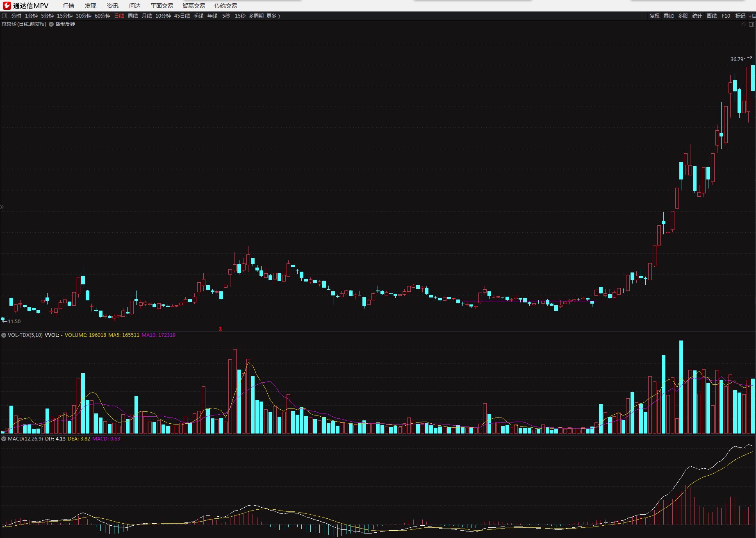
Task: Switch to the 60分钟 period tab
Action: 102,16
